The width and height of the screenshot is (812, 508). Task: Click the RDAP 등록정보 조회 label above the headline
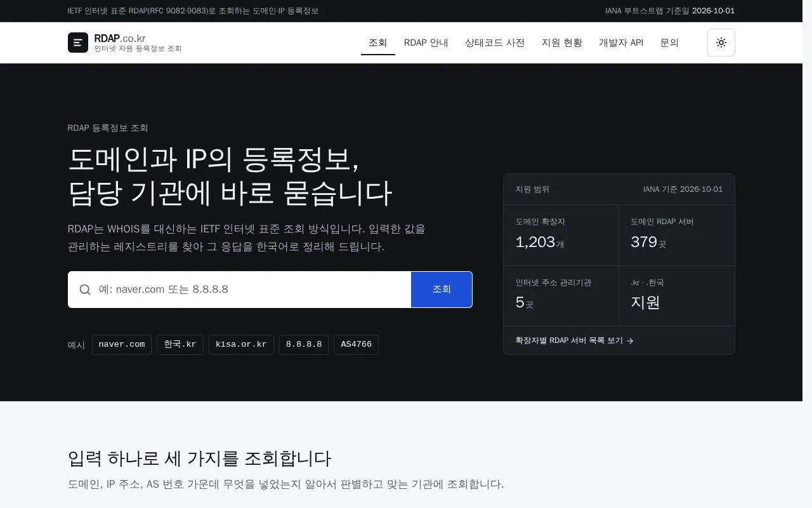click(108, 128)
